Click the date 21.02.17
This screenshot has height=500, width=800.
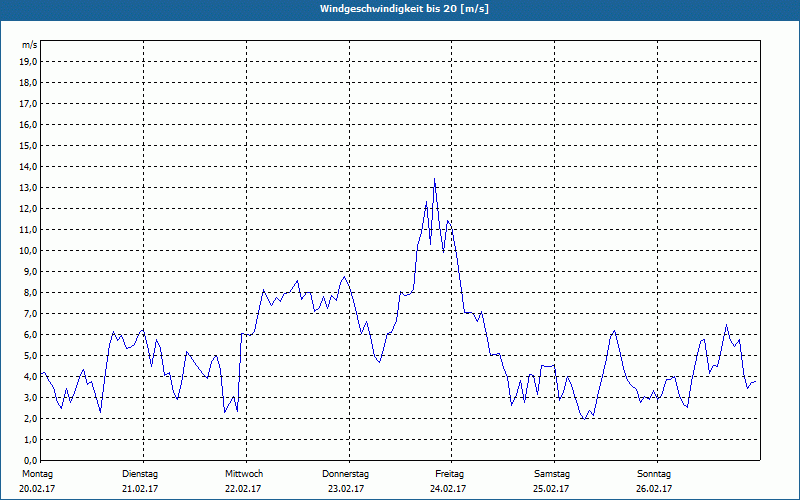(140, 489)
